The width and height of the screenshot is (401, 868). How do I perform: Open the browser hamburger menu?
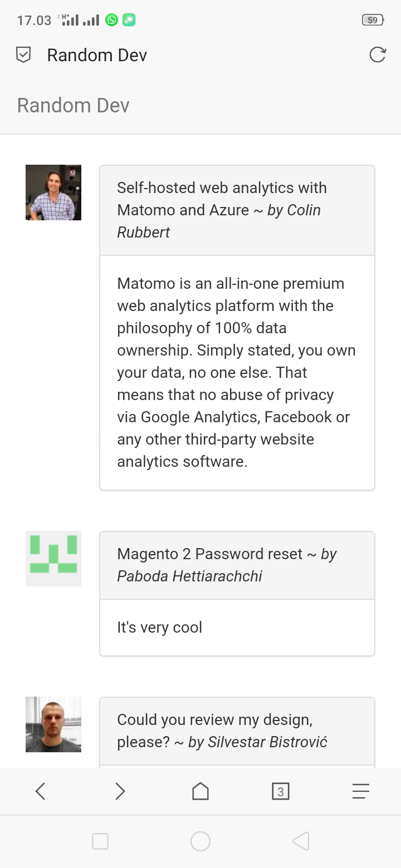(361, 791)
